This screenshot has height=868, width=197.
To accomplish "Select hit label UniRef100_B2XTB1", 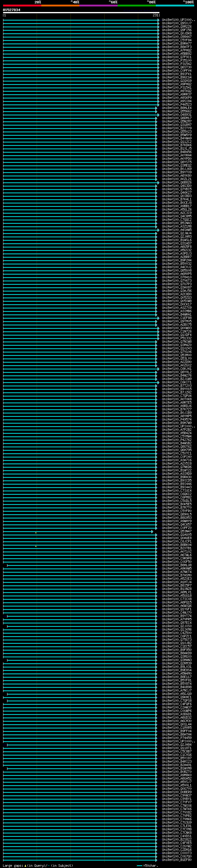I will click(177, 548).
